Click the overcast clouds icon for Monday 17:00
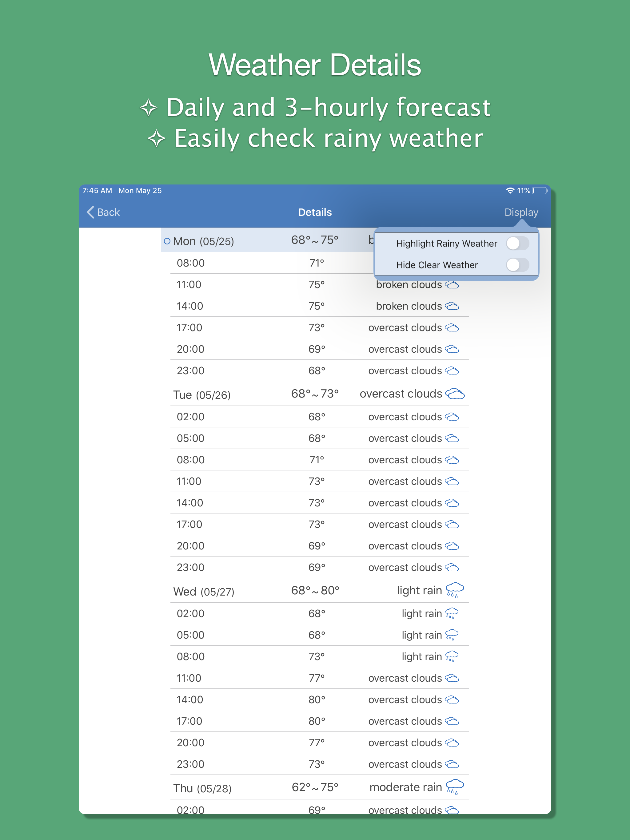Viewport: 630px width, 840px height. click(x=452, y=328)
